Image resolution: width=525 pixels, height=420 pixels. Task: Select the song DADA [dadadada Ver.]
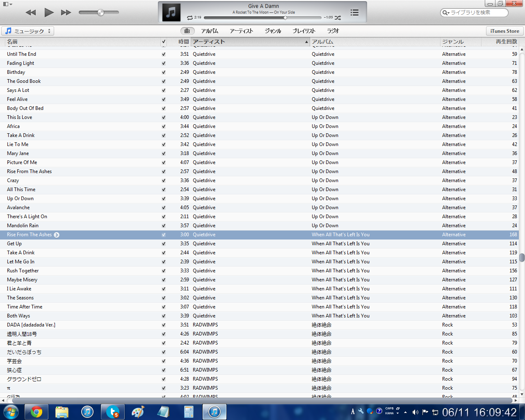[x=31, y=325]
